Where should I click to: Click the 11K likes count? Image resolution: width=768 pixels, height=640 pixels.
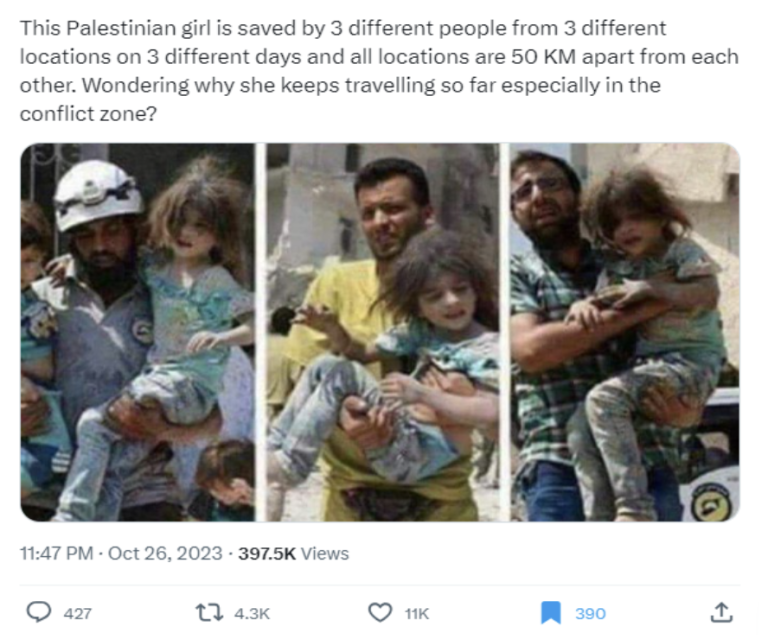click(417, 614)
